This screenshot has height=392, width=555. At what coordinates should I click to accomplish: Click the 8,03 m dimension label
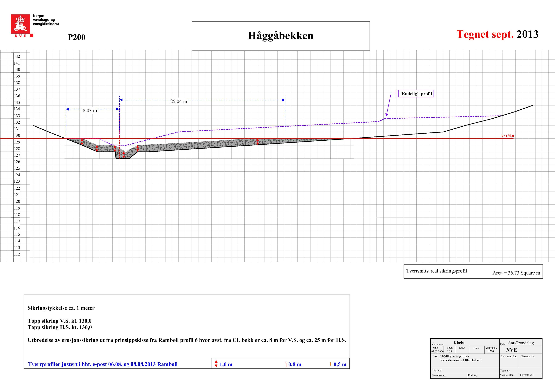click(x=90, y=111)
